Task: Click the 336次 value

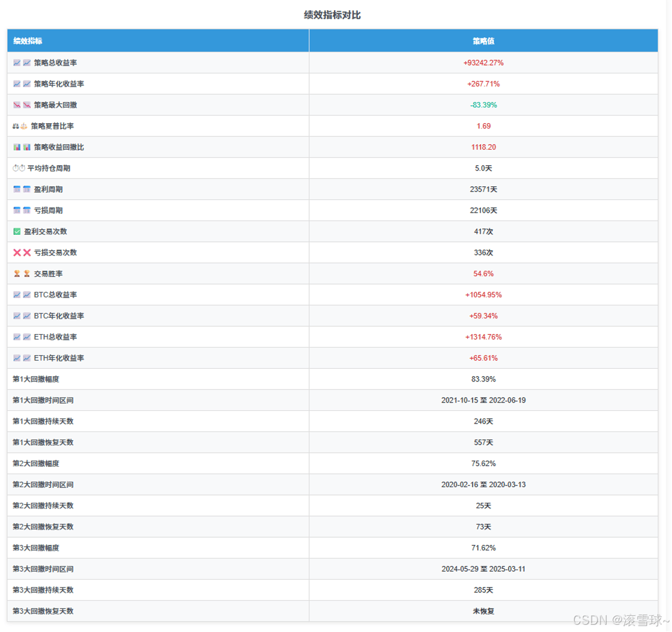Action: [x=483, y=252]
